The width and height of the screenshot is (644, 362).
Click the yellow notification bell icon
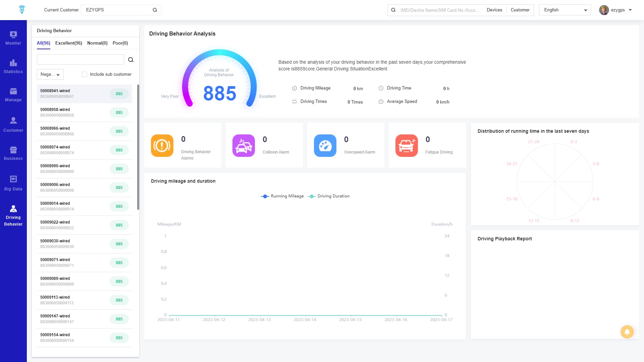(627, 332)
